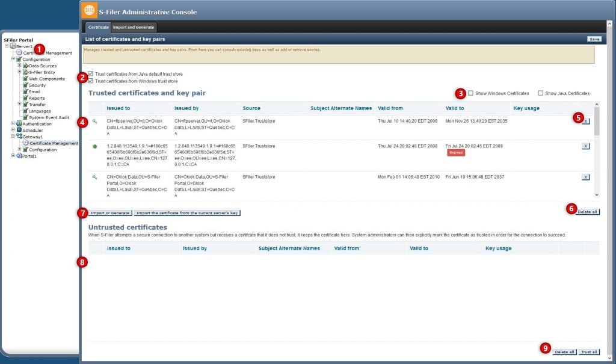Click Subject Alternate Names header in untrusted table
The width and height of the screenshot is (616, 364).
click(x=289, y=248)
